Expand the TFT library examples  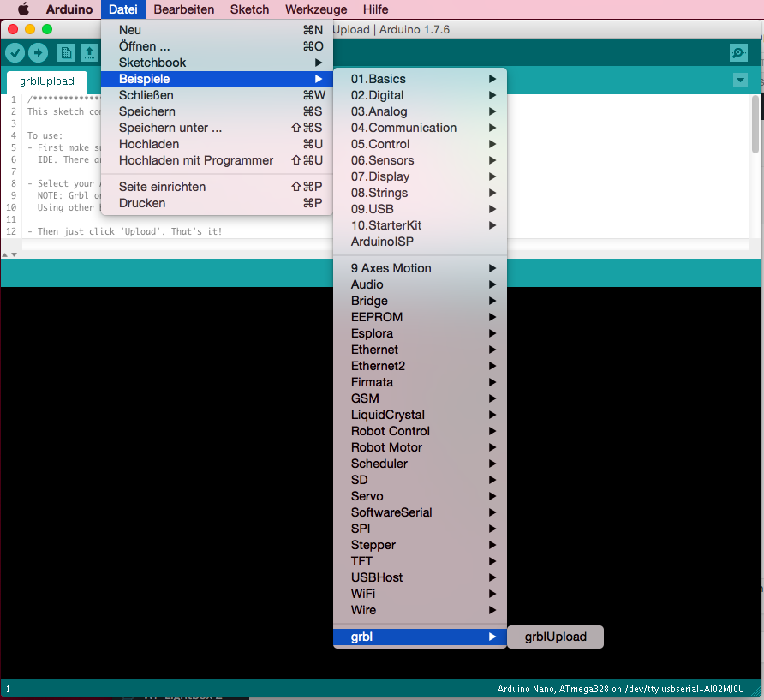click(420, 561)
